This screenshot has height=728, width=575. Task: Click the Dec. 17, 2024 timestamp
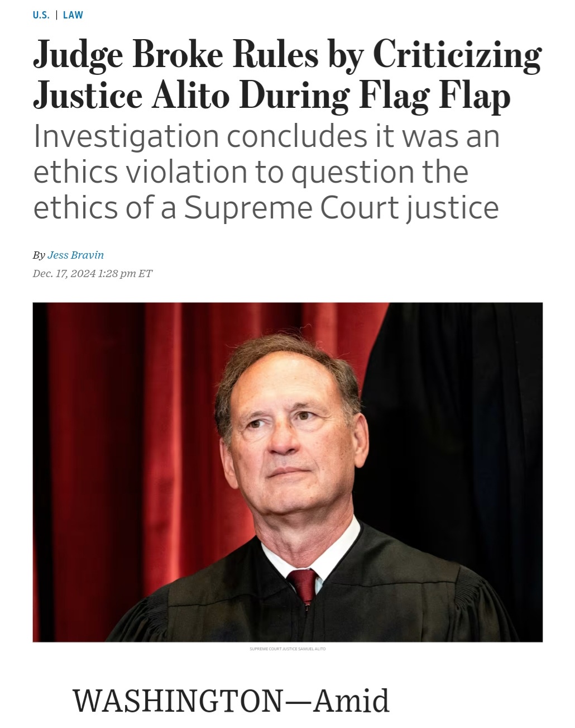pos(92,273)
